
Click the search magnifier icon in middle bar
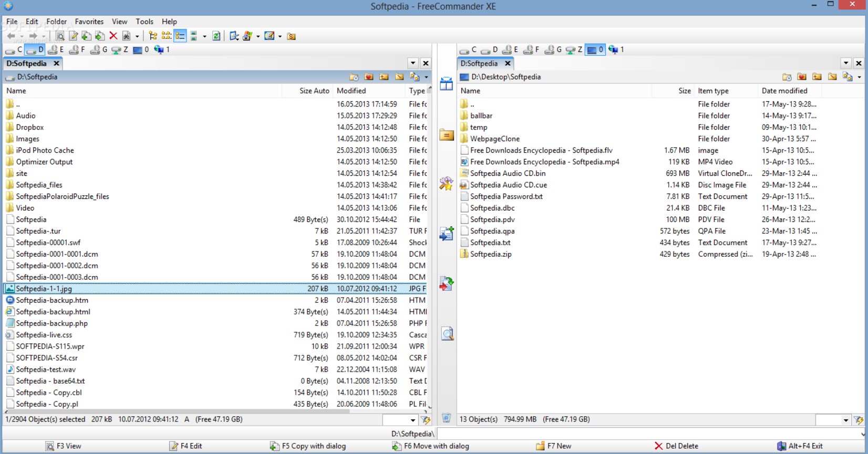click(x=447, y=334)
